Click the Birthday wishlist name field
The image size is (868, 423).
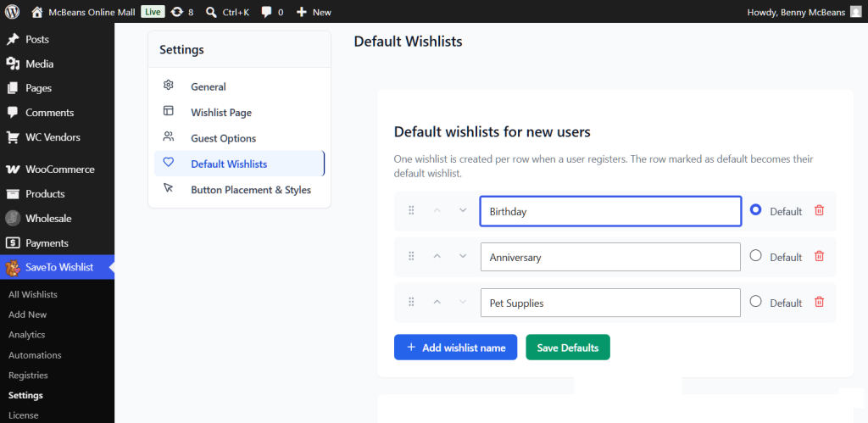pyautogui.click(x=610, y=211)
